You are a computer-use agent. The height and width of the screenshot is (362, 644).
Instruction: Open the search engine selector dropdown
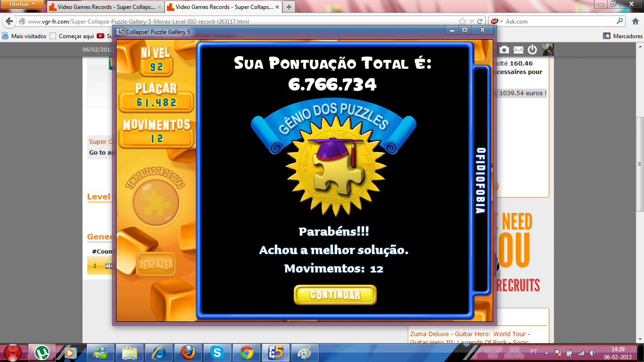pos(496,22)
